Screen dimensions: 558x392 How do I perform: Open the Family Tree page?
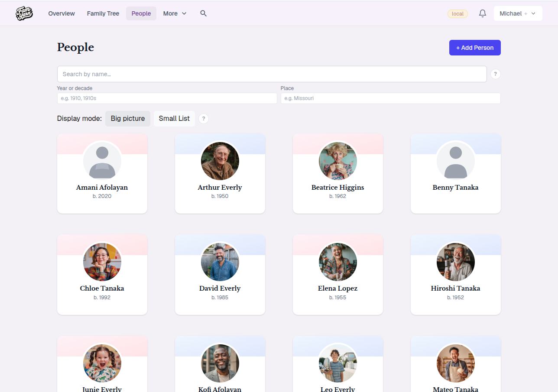(103, 13)
